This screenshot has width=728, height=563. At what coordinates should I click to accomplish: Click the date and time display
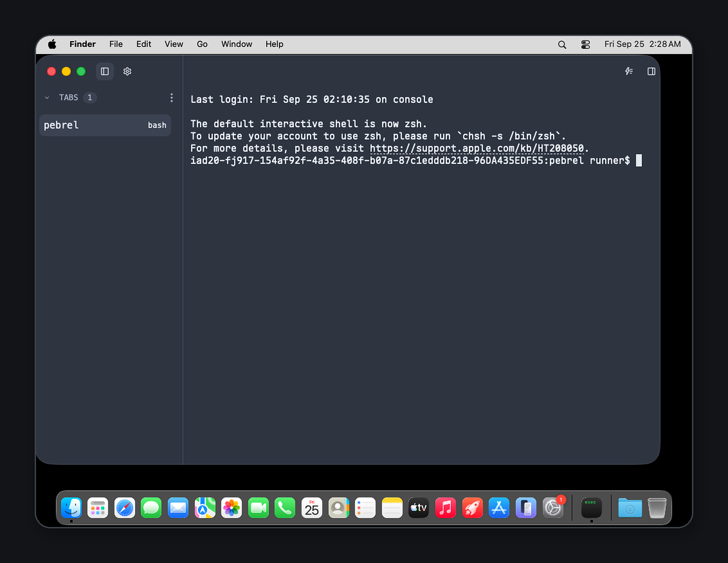click(642, 44)
